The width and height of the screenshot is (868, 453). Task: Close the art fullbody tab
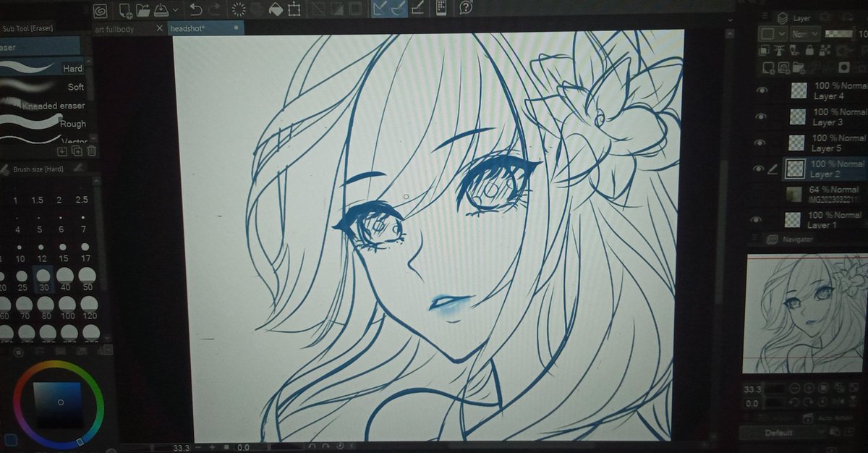pos(158,28)
